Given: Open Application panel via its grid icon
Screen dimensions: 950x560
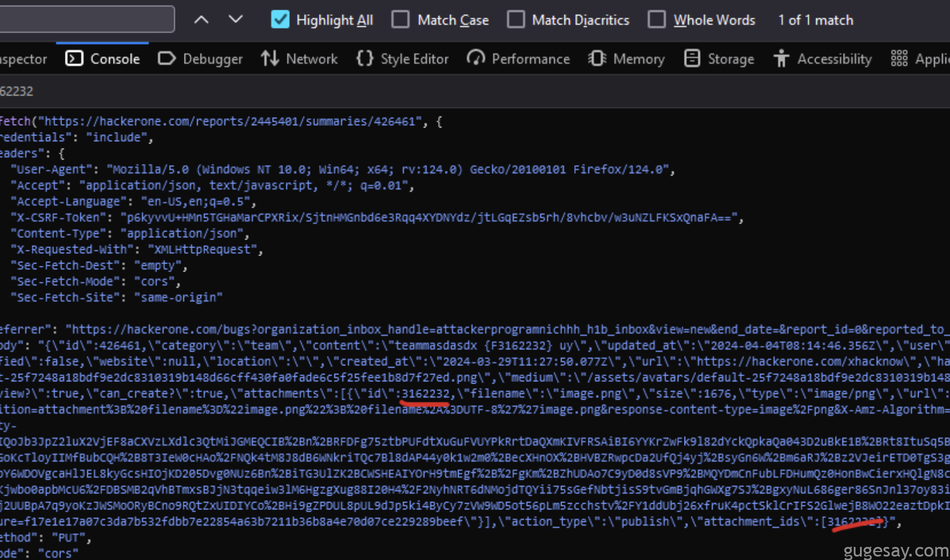Looking at the screenshot, I should (x=899, y=59).
